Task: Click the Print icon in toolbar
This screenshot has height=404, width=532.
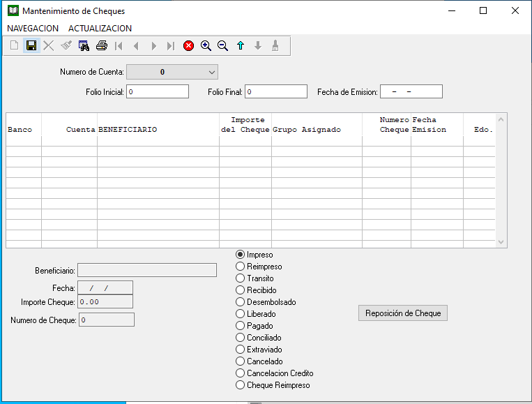Action: (x=101, y=46)
